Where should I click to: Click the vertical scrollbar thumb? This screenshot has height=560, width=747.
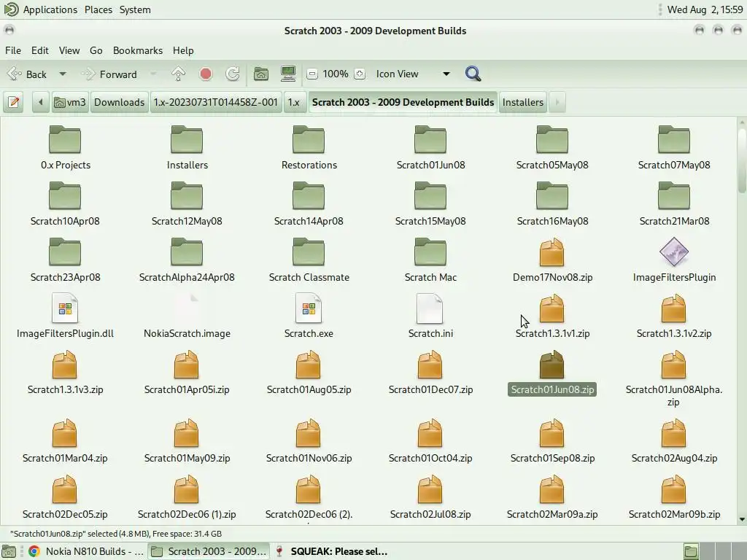[742, 160]
